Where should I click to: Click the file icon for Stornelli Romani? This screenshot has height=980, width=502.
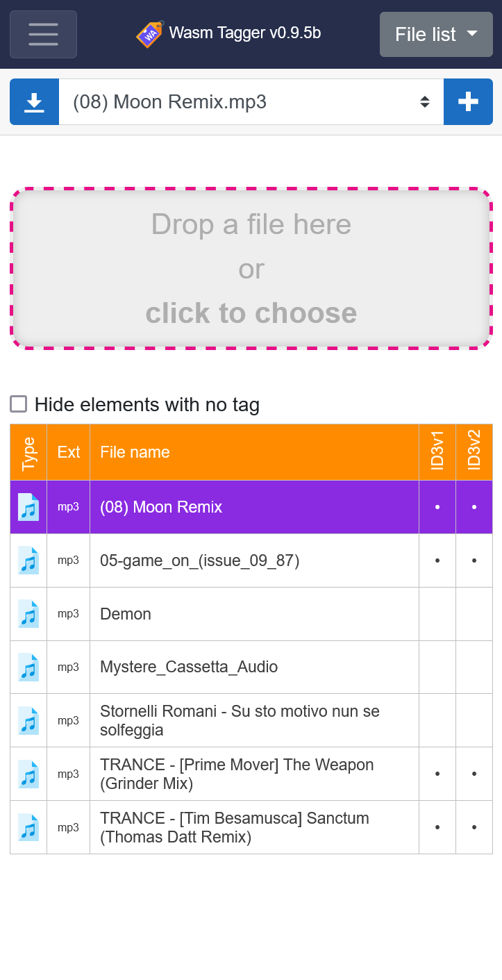point(28,721)
